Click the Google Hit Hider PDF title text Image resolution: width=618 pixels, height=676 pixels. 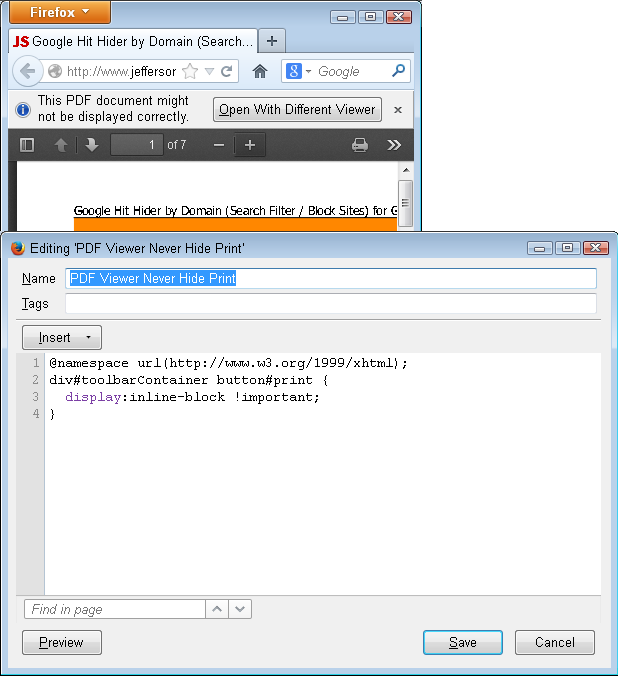point(235,210)
